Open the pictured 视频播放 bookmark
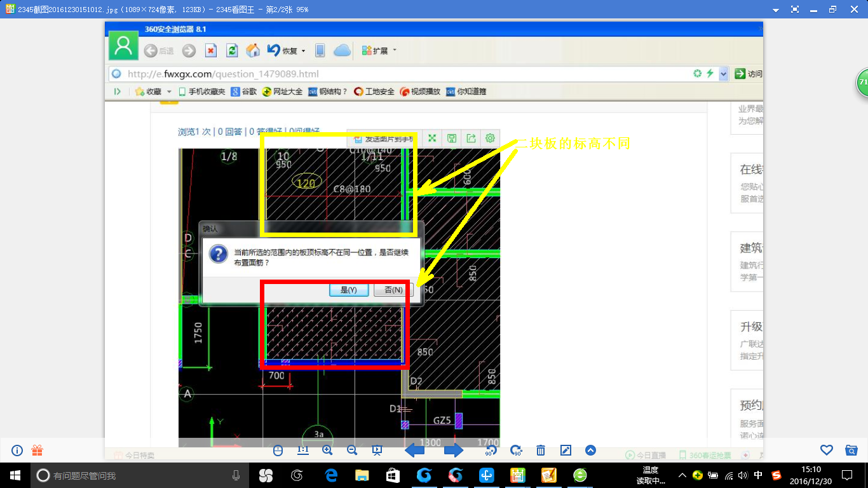Viewport: 868px width, 488px height. [x=420, y=91]
